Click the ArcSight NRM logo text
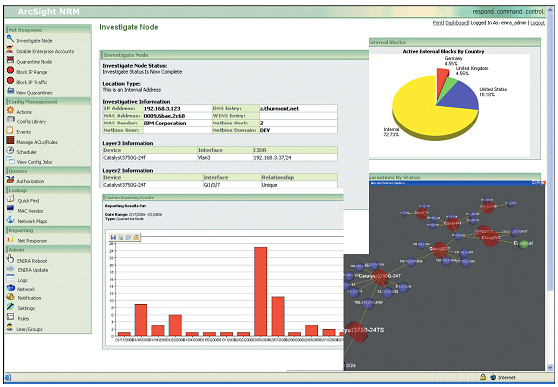Screen dimensions: 558x387 49,12
